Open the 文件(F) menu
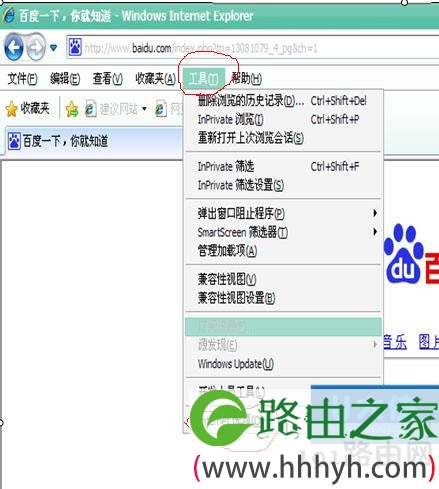 point(22,79)
